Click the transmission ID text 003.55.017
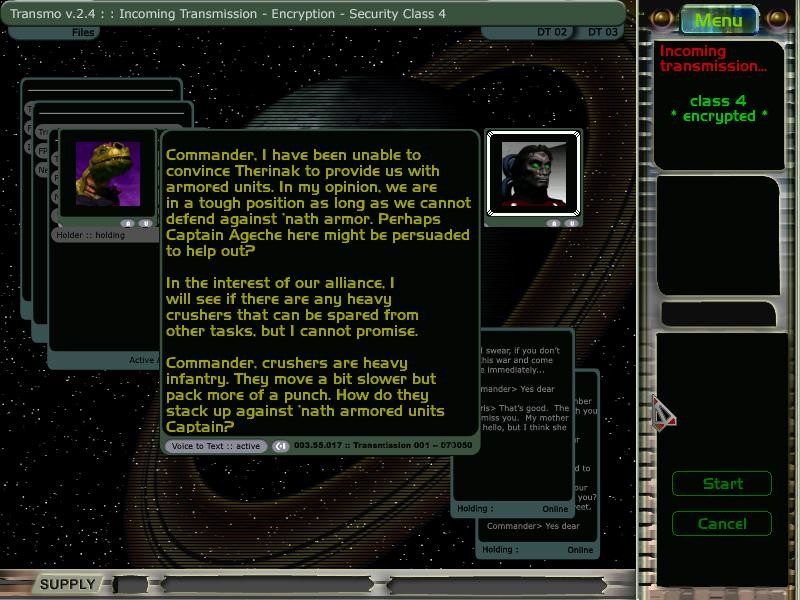This screenshot has width=800, height=600. coord(383,445)
